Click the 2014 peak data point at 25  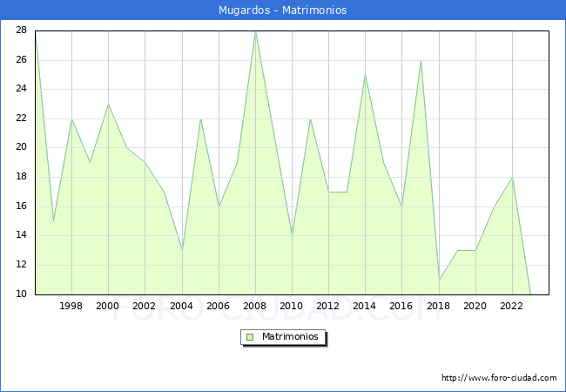366,75
